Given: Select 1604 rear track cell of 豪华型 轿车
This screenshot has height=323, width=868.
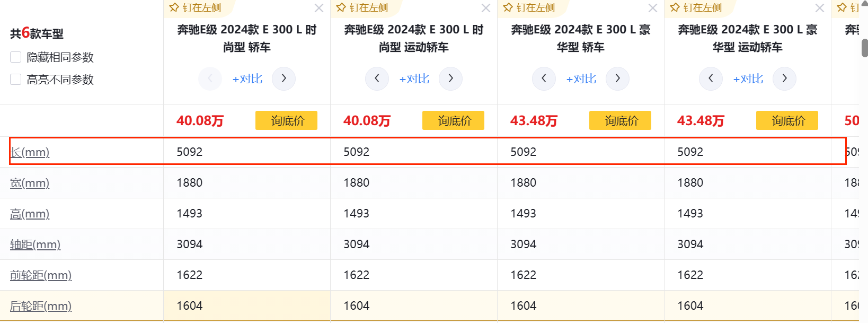Looking at the screenshot, I should point(581,305).
